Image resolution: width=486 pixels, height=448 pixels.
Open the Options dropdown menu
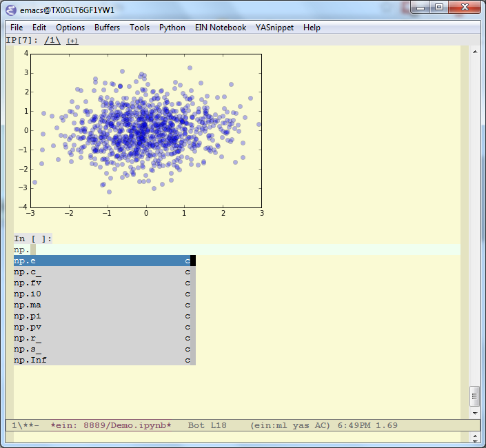(x=70, y=28)
